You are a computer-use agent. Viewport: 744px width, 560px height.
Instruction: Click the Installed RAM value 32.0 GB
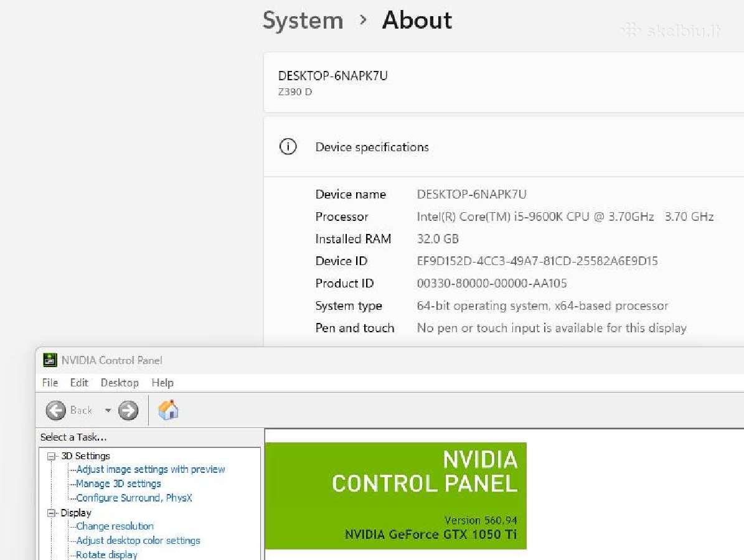coord(438,239)
